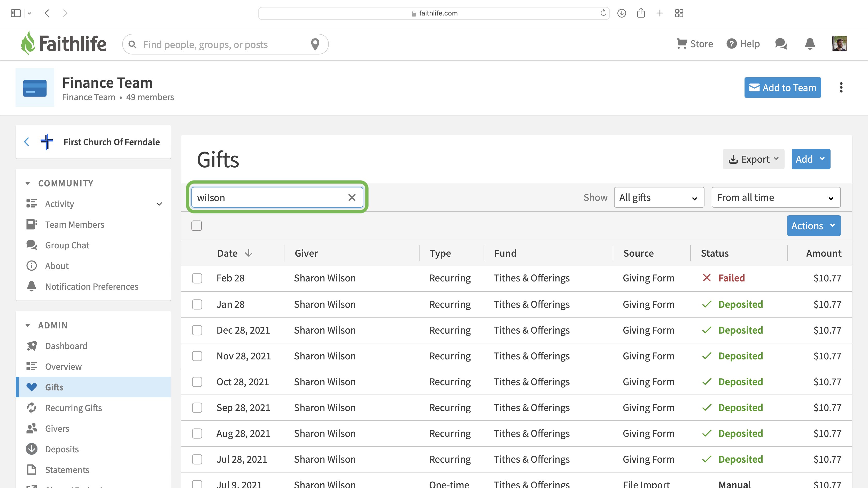Open the Help question mark icon
This screenshot has height=488, width=868.
click(731, 44)
